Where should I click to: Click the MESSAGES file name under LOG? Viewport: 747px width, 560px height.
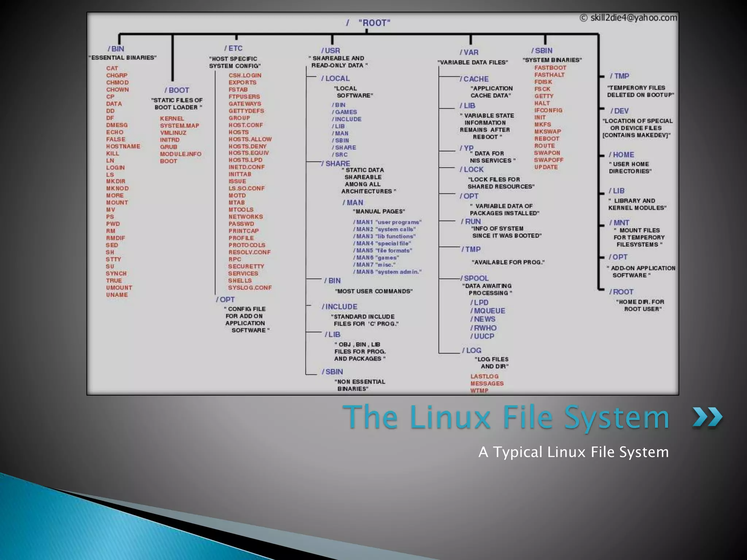pos(487,384)
